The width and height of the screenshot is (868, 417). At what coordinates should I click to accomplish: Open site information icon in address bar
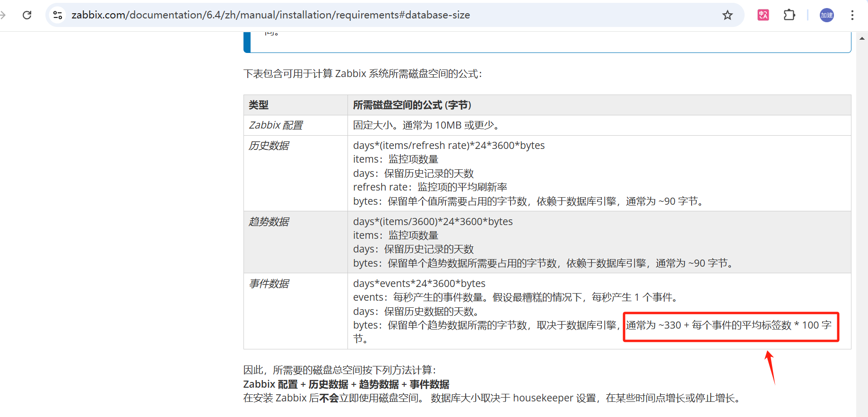tap(58, 15)
